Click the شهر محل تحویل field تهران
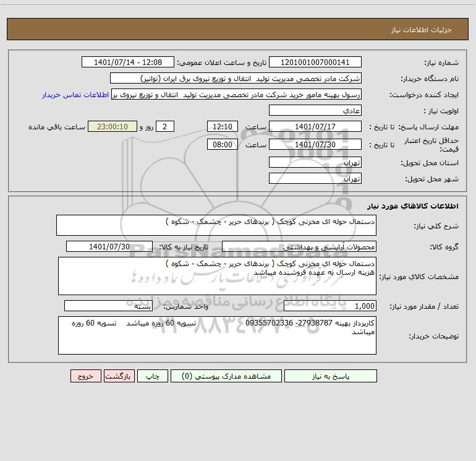476x461 pixels. click(315, 178)
